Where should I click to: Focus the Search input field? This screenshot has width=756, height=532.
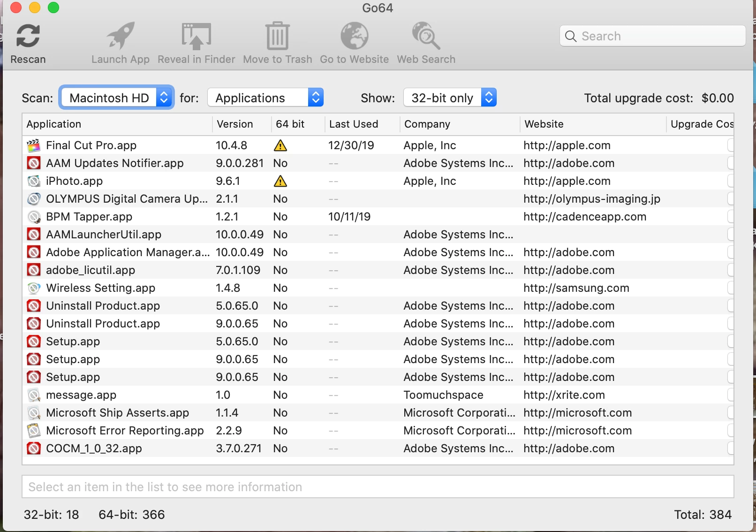652,36
